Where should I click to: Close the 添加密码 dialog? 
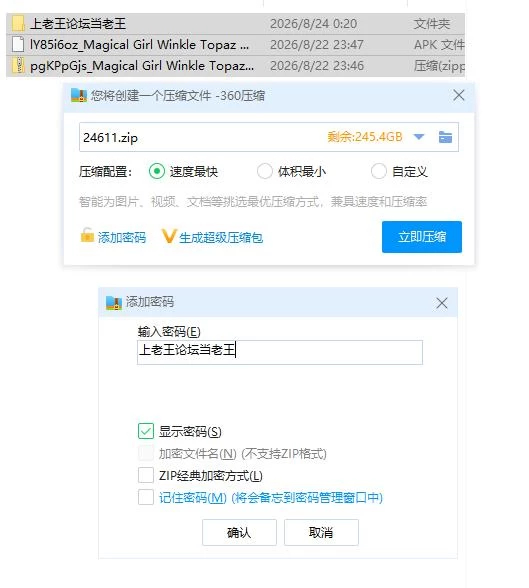(442, 303)
